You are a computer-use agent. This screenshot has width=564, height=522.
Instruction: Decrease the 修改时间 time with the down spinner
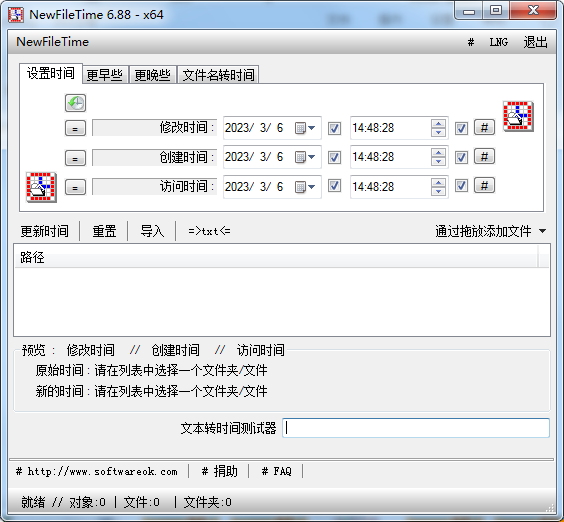(438, 132)
